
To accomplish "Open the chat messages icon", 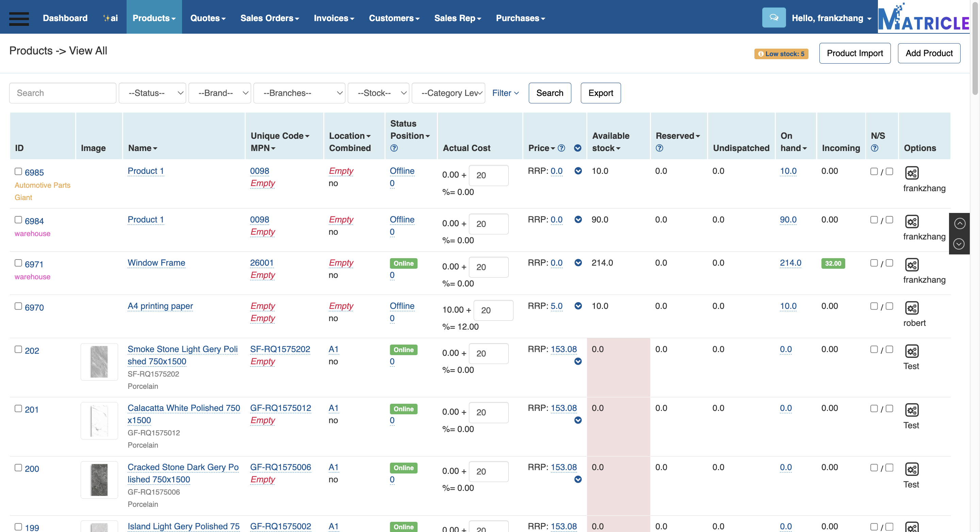I will (774, 17).
